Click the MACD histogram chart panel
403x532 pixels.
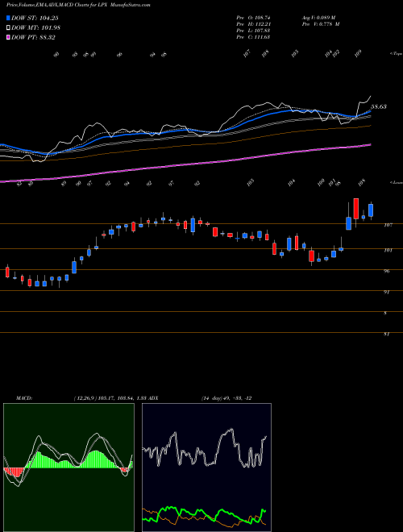69,468
